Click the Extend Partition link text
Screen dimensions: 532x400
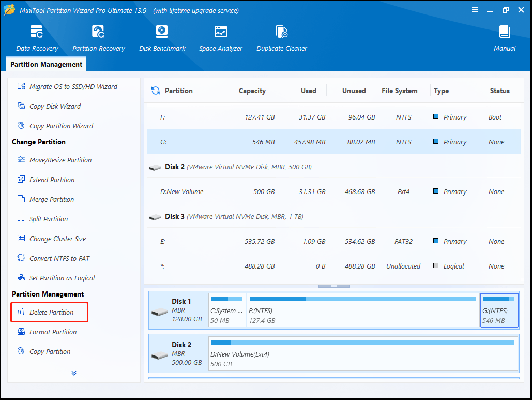tap(52, 180)
